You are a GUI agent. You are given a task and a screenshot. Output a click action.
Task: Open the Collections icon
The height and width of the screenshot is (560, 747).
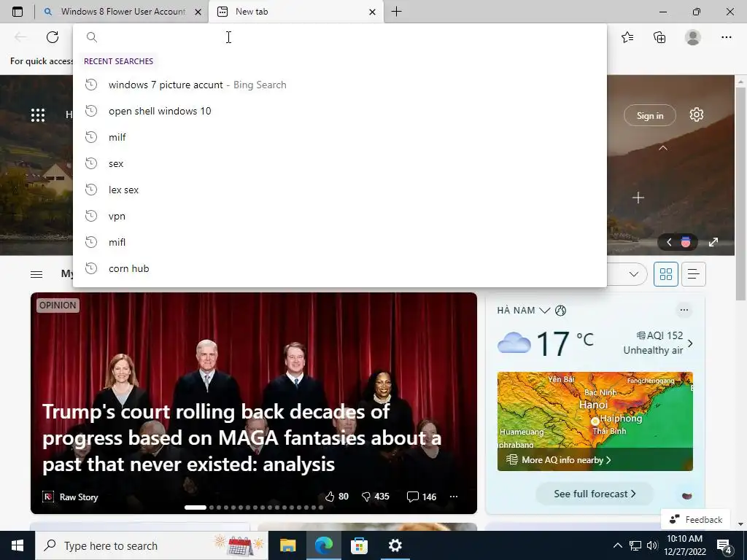click(659, 37)
